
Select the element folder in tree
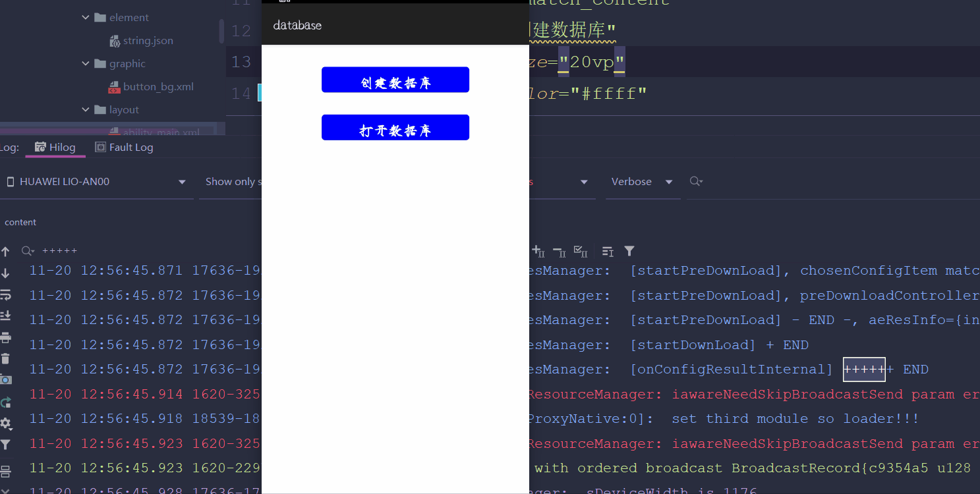129,18
